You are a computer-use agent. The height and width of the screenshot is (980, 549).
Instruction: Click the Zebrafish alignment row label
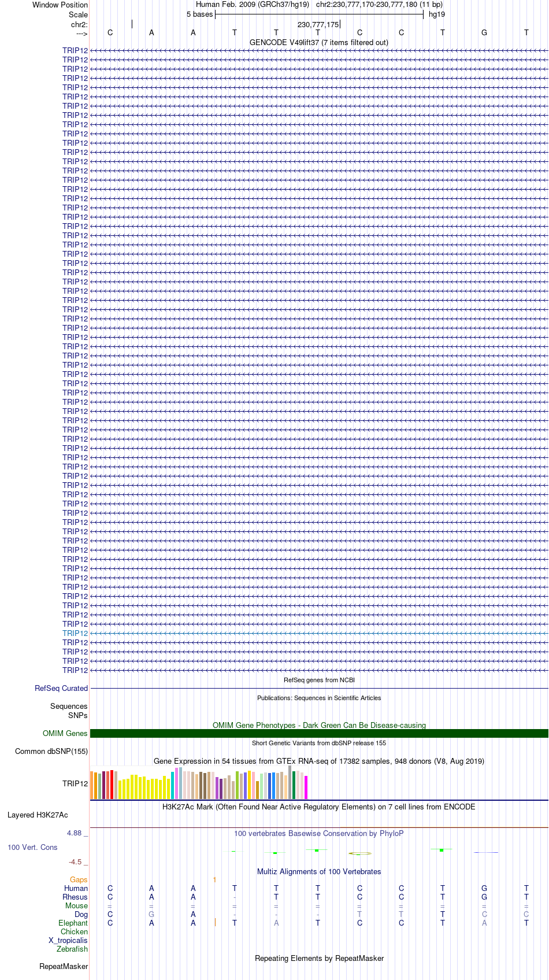[x=72, y=949]
